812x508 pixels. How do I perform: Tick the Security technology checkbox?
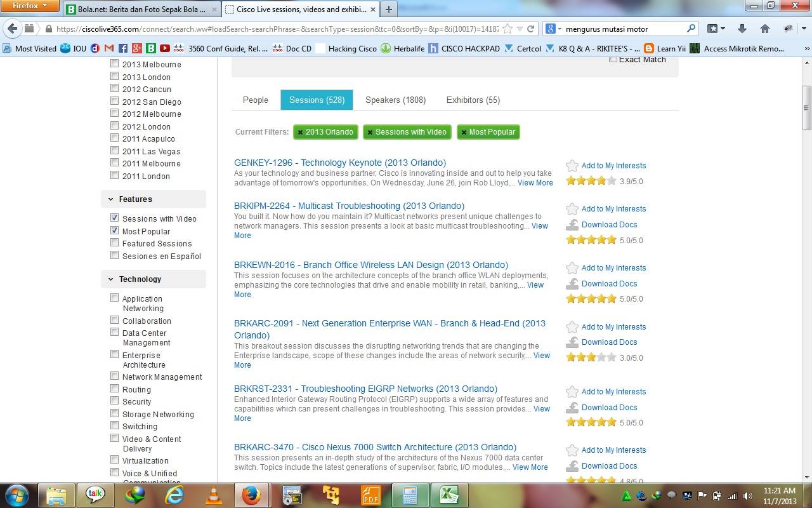coord(115,401)
